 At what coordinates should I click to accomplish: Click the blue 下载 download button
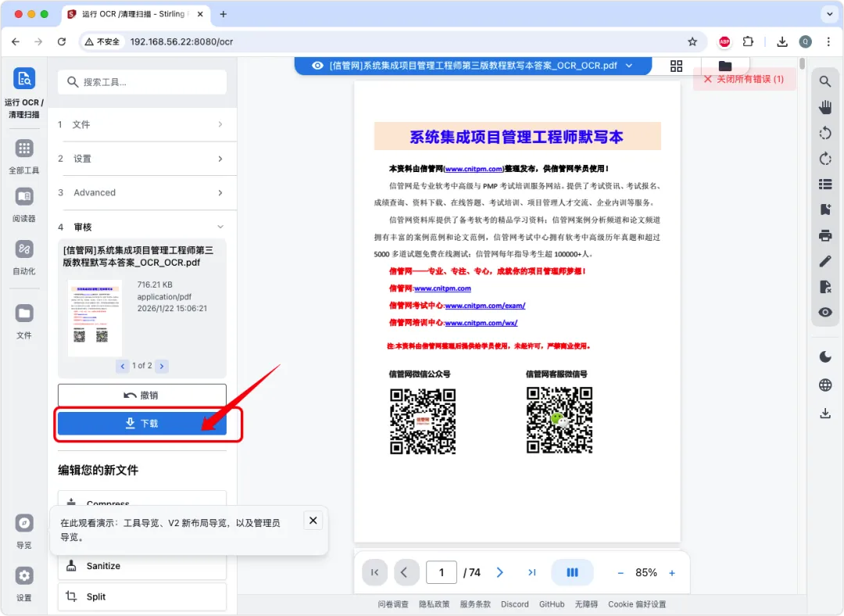tap(142, 423)
